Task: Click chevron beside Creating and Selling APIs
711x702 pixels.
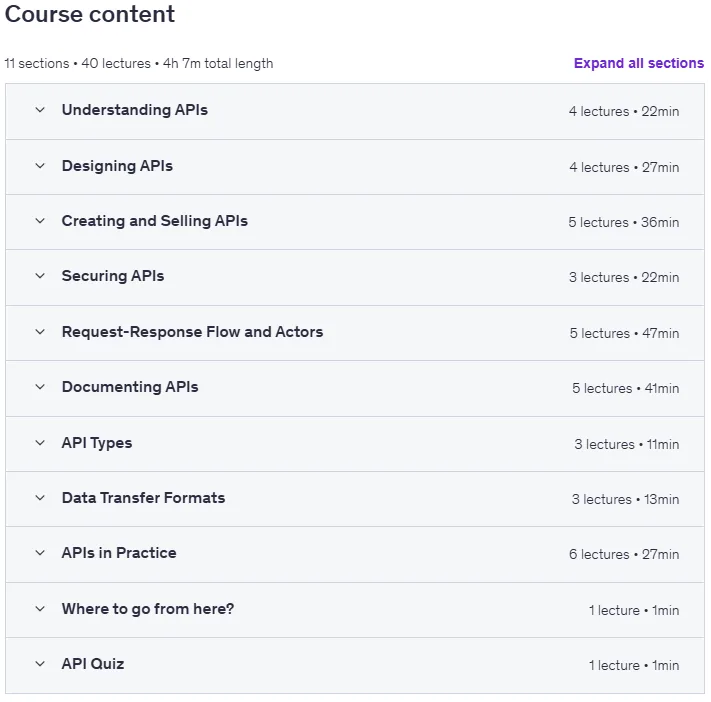Action: (x=40, y=221)
